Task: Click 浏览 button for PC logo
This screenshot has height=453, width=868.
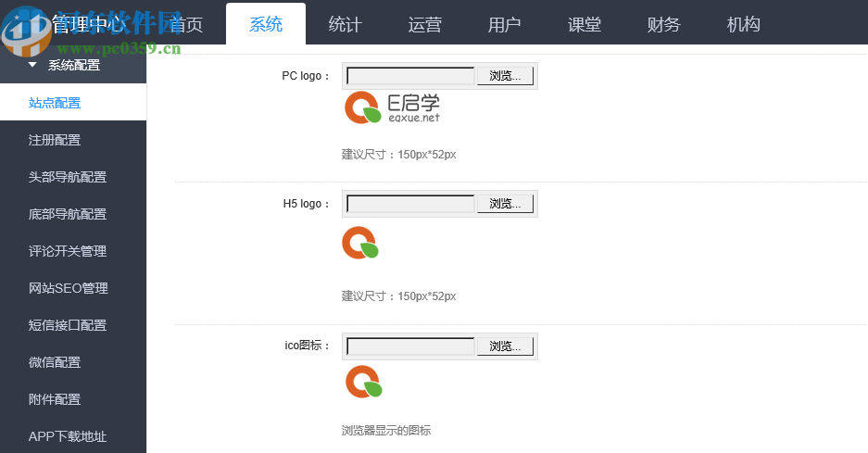Action: tap(505, 76)
